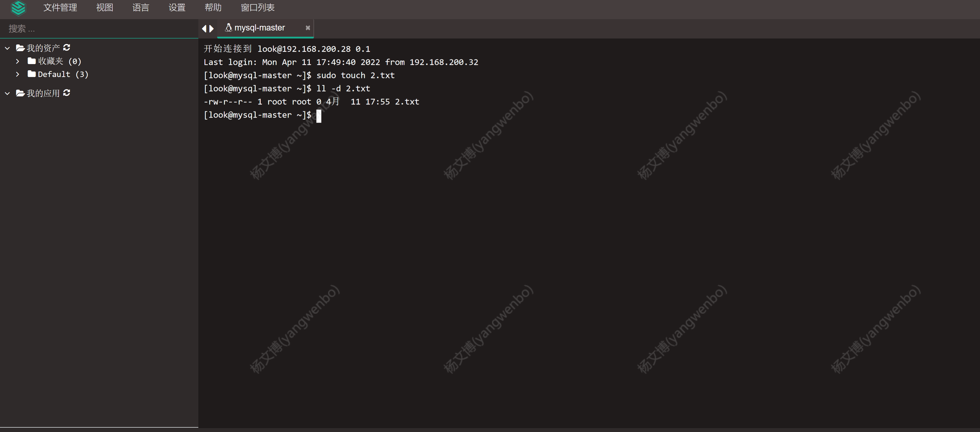Open the 窗口列表 menu
This screenshot has height=432, width=980.
click(x=257, y=7)
